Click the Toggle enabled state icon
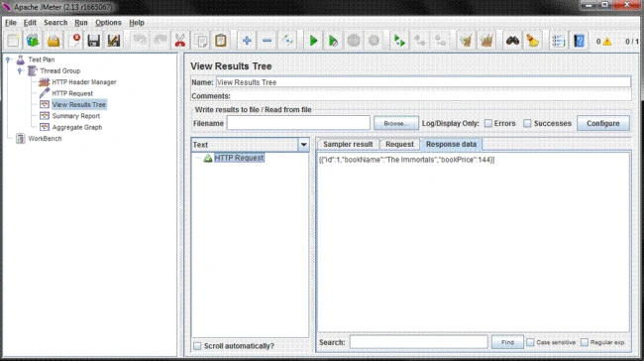Image resolution: width=644 pixels, height=361 pixels. tap(287, 41)
